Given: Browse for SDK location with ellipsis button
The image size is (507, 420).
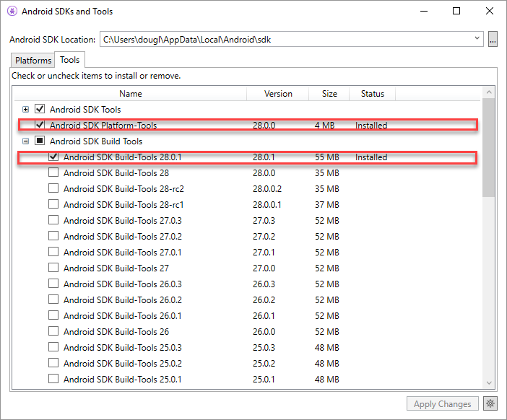Looking at the screenshot, I should tap(493, 40).
